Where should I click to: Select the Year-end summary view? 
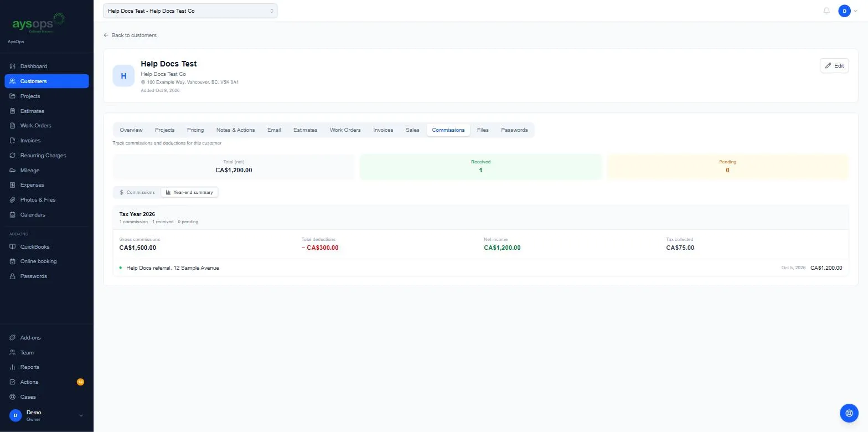(189, 192)
